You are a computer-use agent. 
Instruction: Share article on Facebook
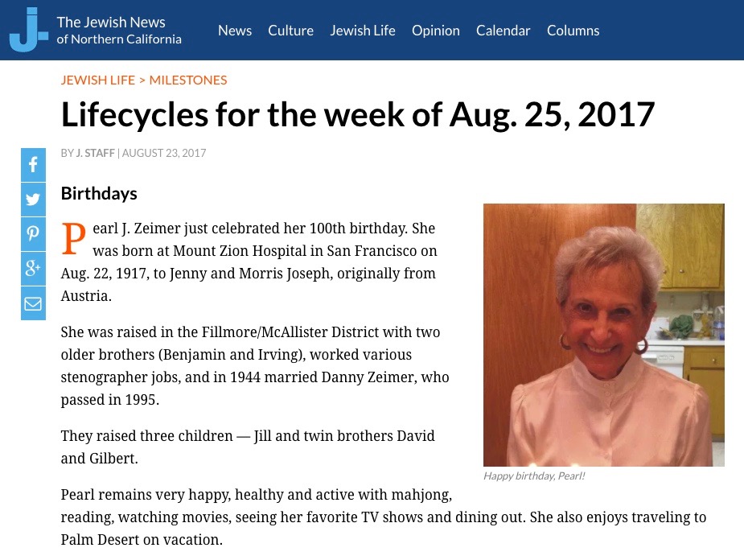33,165
